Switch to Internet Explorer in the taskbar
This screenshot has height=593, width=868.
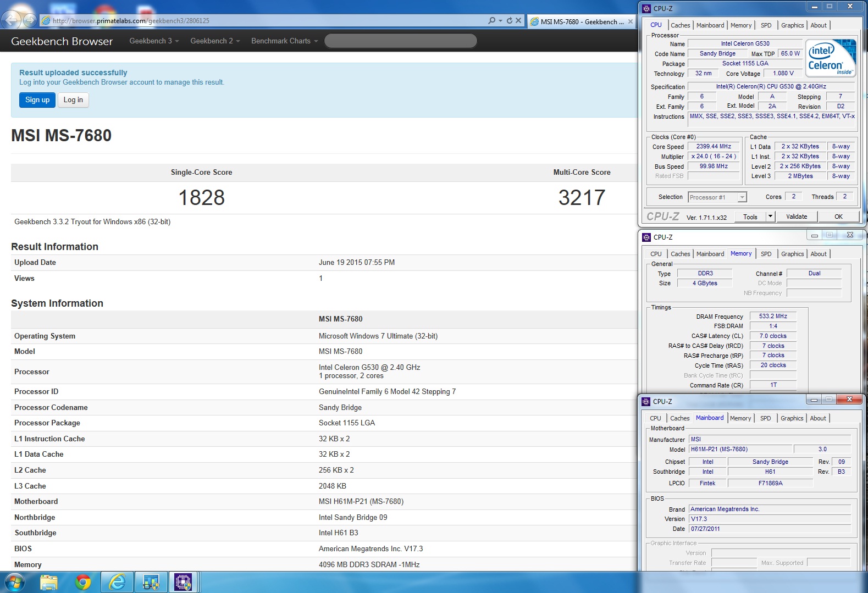[117, 582]
